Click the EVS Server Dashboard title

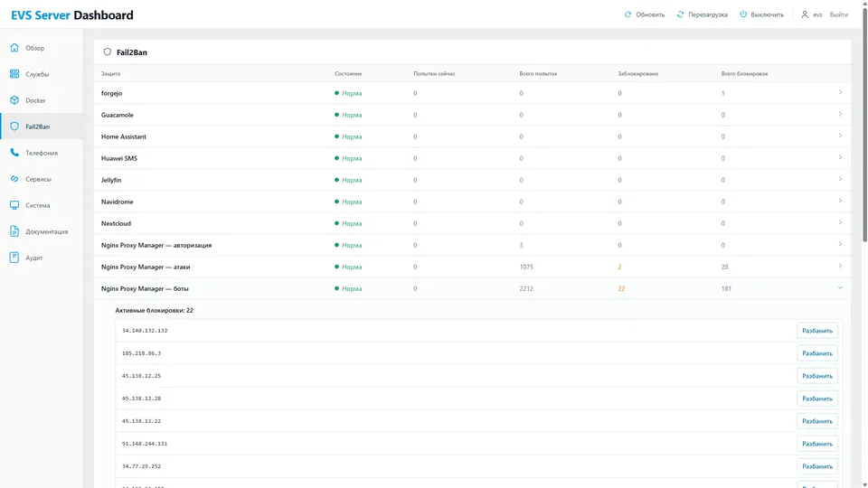[72, 15]
